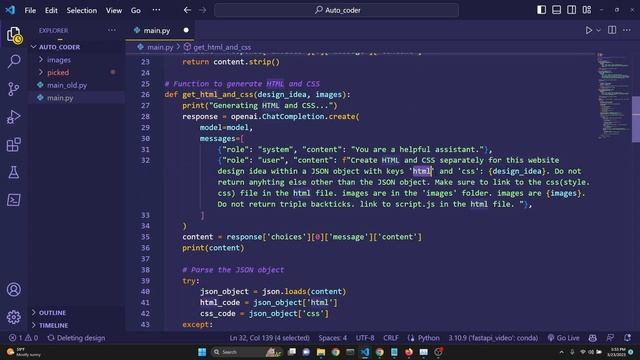
Task: Open Firefox from the taskbar
Action: (409, 352)
